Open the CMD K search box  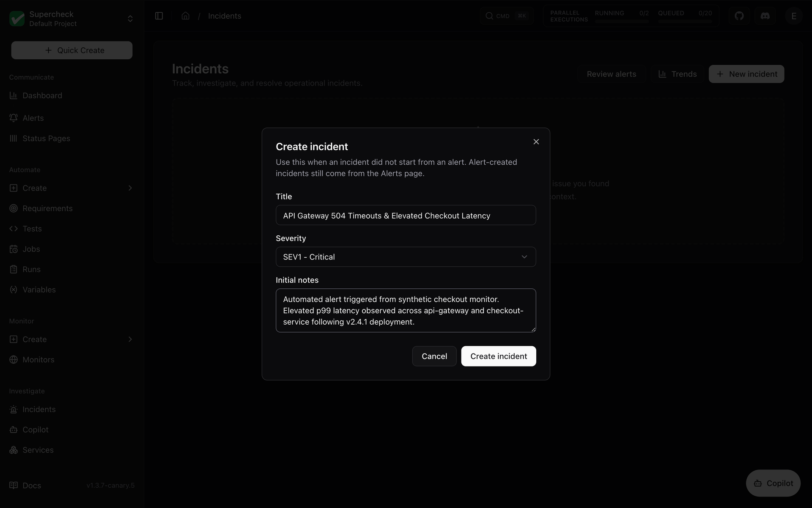507,16
